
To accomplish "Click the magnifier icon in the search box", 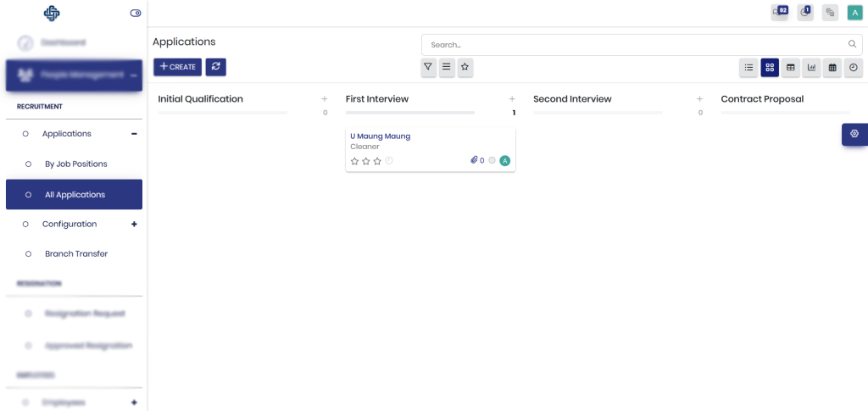I will pos(852,44).
